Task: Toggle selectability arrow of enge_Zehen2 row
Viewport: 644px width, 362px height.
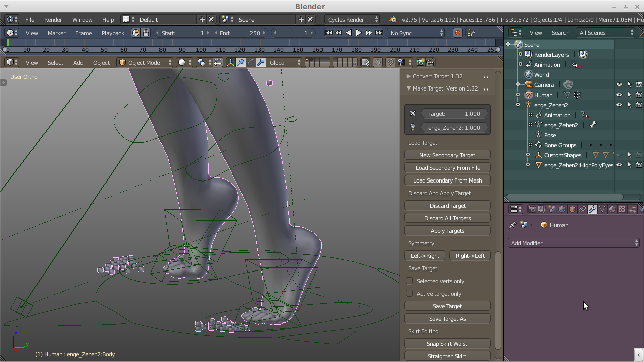Action: point(629,105)
